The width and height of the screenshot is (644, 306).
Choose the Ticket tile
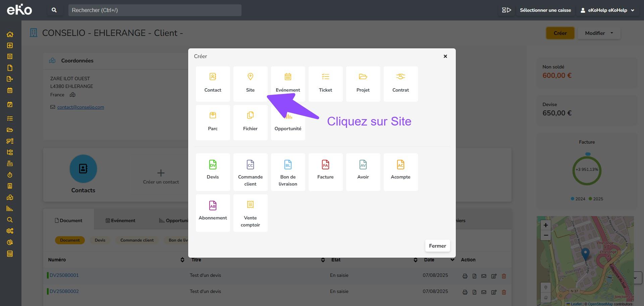pyautogui.click(x=325, y=84)
